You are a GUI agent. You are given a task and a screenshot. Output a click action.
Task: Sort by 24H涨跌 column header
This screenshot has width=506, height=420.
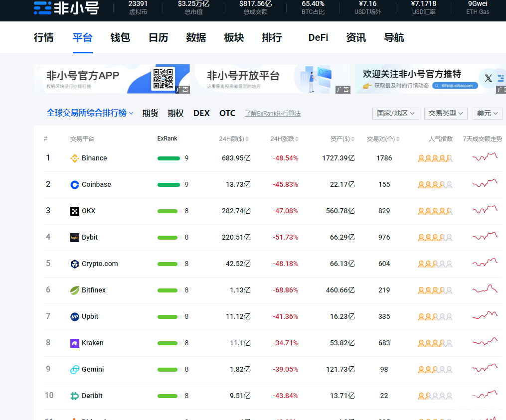click(x=284, y=139)
